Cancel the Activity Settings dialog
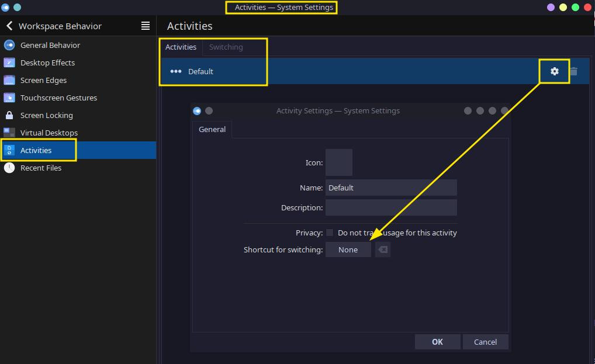595x364 pixels. 485,342
